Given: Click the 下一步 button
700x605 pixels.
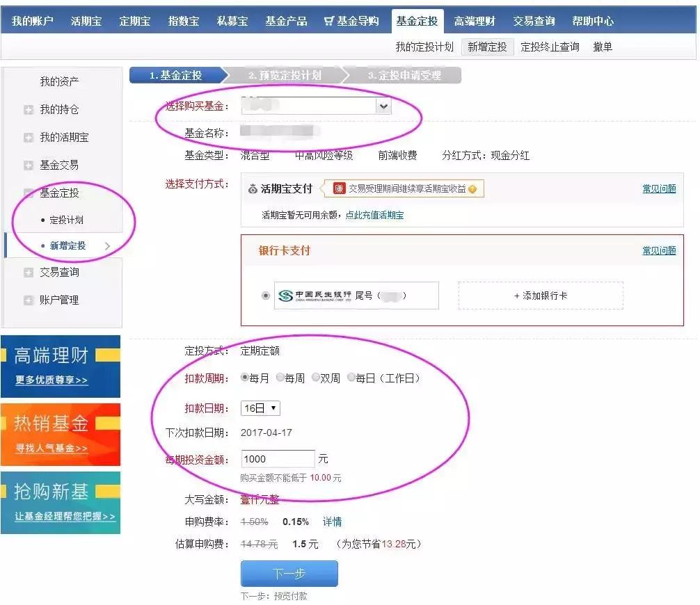Looking at the screenshot, I should tap(289, 574).
